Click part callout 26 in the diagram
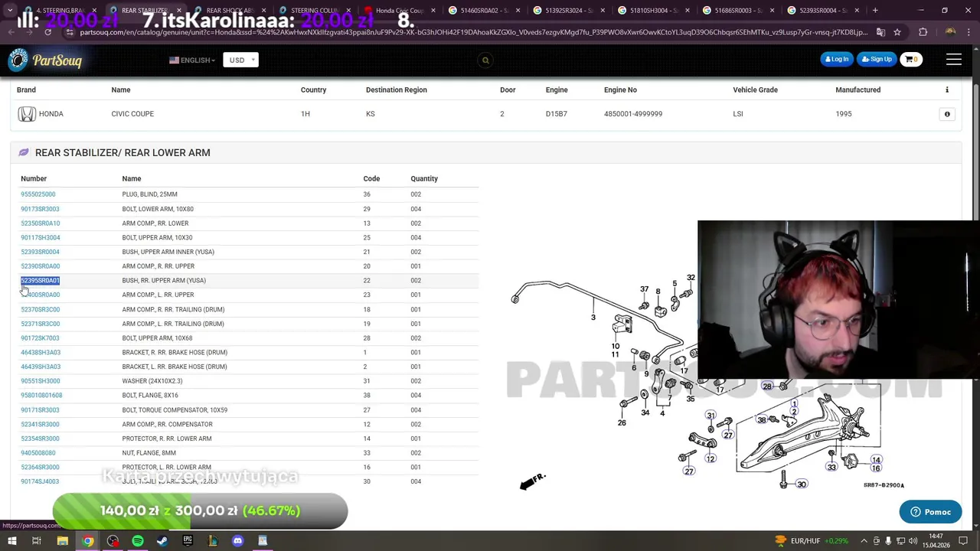Screen dimensions: 980x551 622,422
